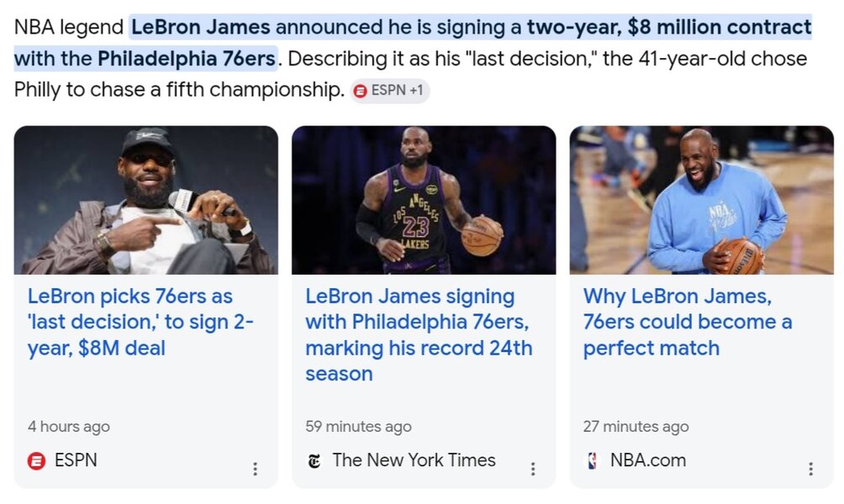The width and height of the screenshot is (844, 504).
Task: Click the NBA.com publisher logo icon
Action: coord(592,461)
